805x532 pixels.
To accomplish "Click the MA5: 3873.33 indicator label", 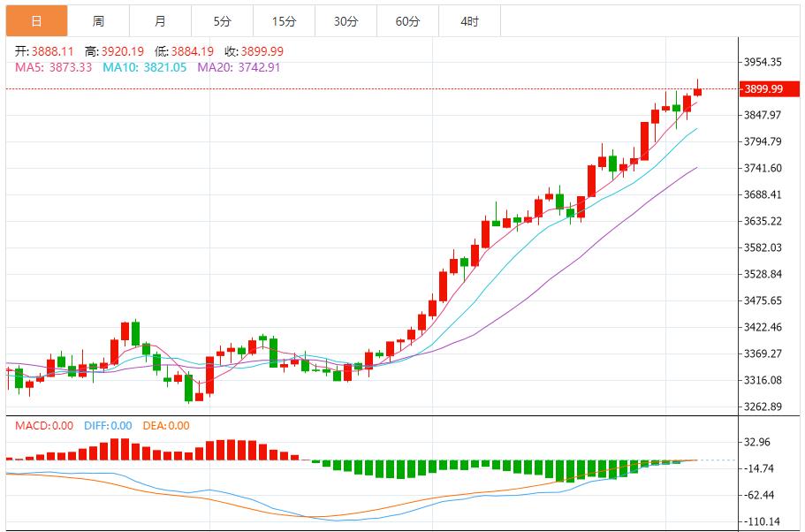I will [x=54, y=67].
